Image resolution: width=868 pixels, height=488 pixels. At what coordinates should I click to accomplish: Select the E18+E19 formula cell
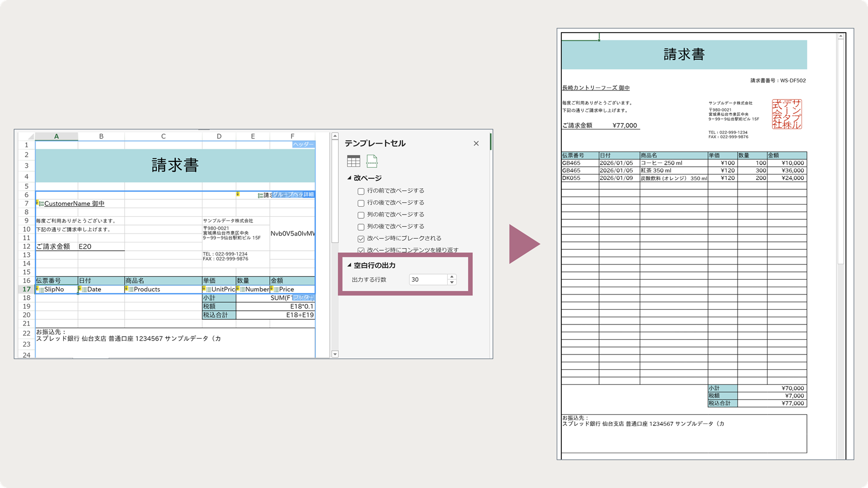click(x=275, y=315)
